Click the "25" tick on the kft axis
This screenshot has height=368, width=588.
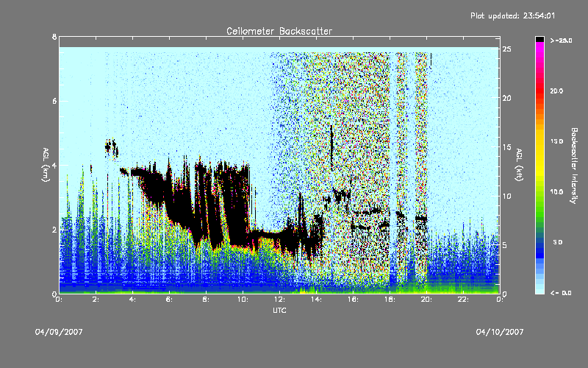[507, 49]
